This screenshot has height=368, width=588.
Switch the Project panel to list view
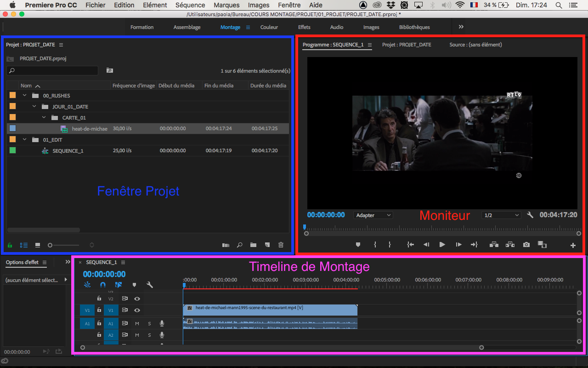pyautogui.click(x=24, y=245)
